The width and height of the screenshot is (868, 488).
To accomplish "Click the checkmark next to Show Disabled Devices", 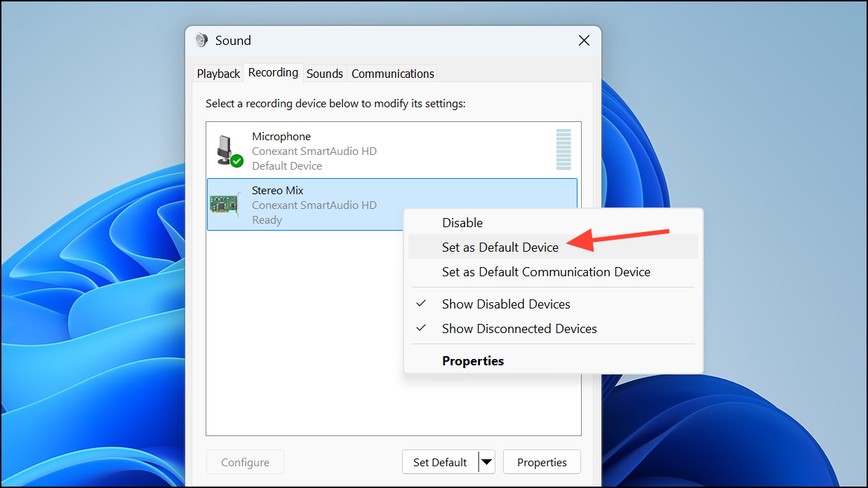I will pyautogui.click(x=421, y=304).
